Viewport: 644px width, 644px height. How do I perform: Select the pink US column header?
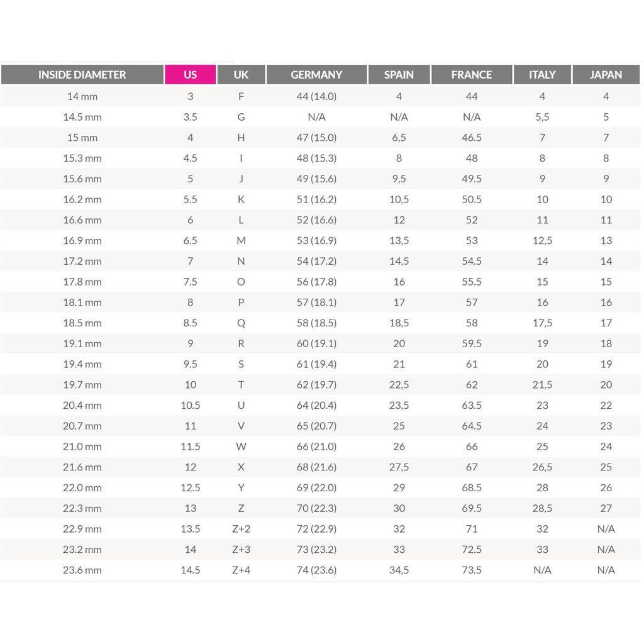pos(190,74)
